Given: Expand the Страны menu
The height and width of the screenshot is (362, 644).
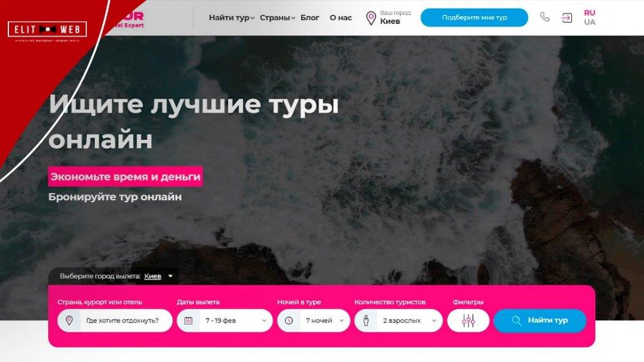Looking at the screenshot, I should [x=277, y=17].
